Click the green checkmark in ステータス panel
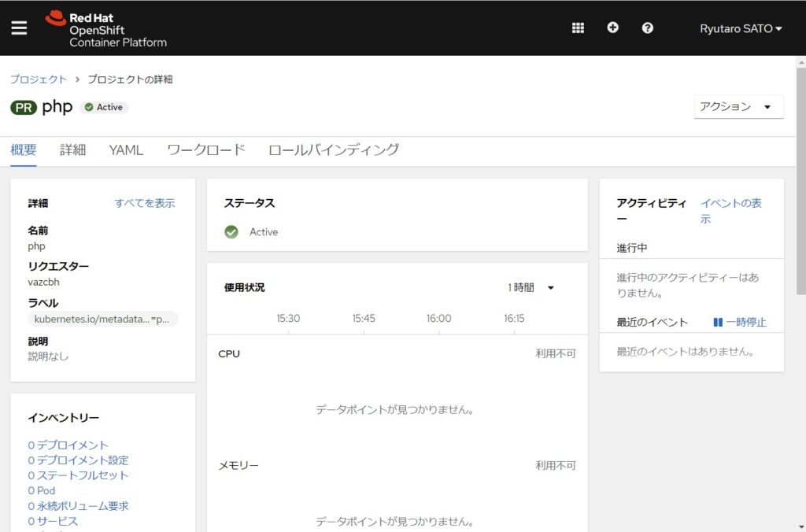Screen dimensions: 806x532 click(231, 232)
